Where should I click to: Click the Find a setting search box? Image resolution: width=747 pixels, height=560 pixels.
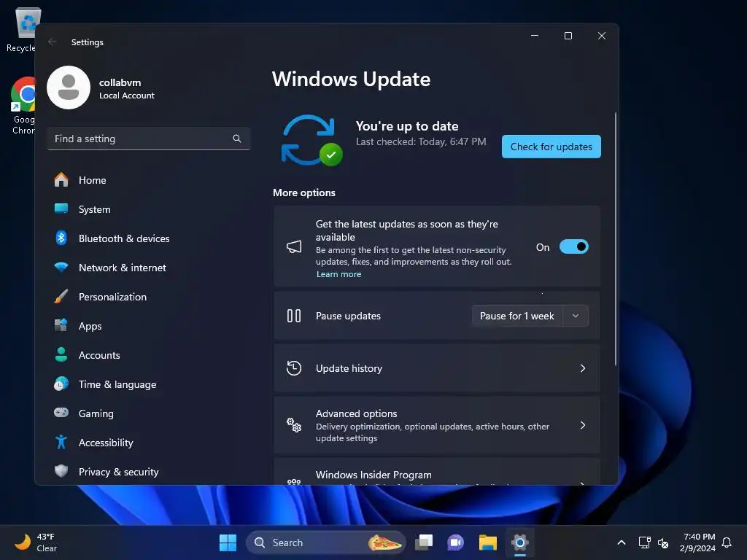point(149,139)
